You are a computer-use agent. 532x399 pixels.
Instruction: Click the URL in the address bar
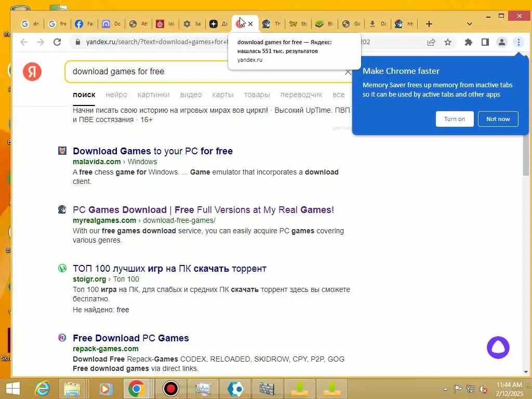click(x=157, y=42)
